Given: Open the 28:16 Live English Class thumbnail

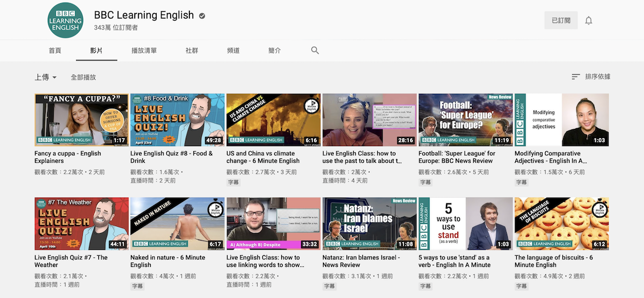Looking at the screenshot, I should pyautogui.click(x=370, y=120).
